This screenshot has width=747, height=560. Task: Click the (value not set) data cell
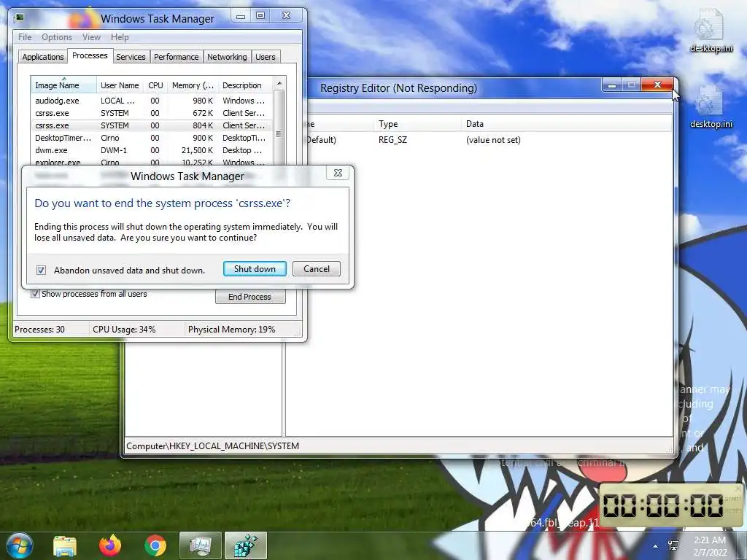[x=493, y=140]
